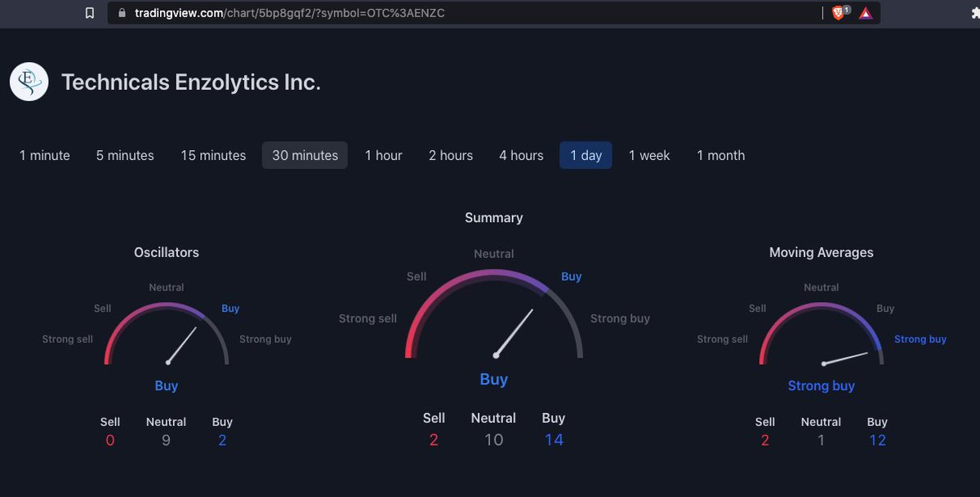This screenshot has height=497, width=980.
Task: Click the Buy label under the Oscillators gauge
Action: [166, 385]
